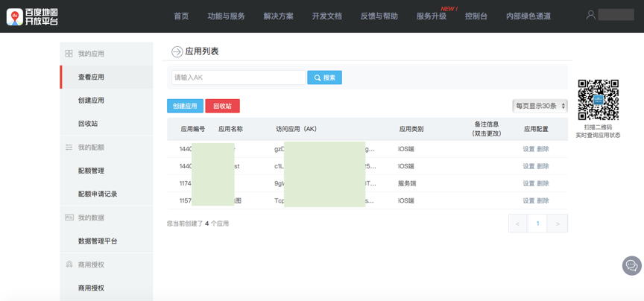Select page 1 in pagination

pos(537,224)
